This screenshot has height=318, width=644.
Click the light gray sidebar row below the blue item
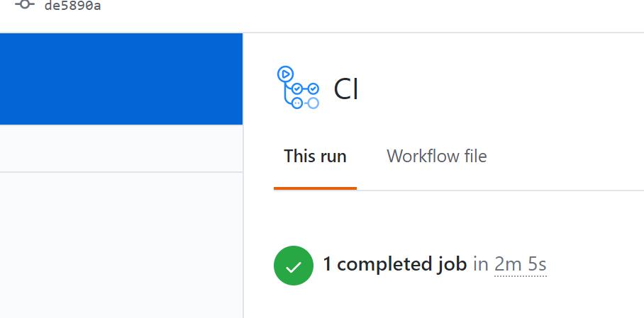pos(121,148)
